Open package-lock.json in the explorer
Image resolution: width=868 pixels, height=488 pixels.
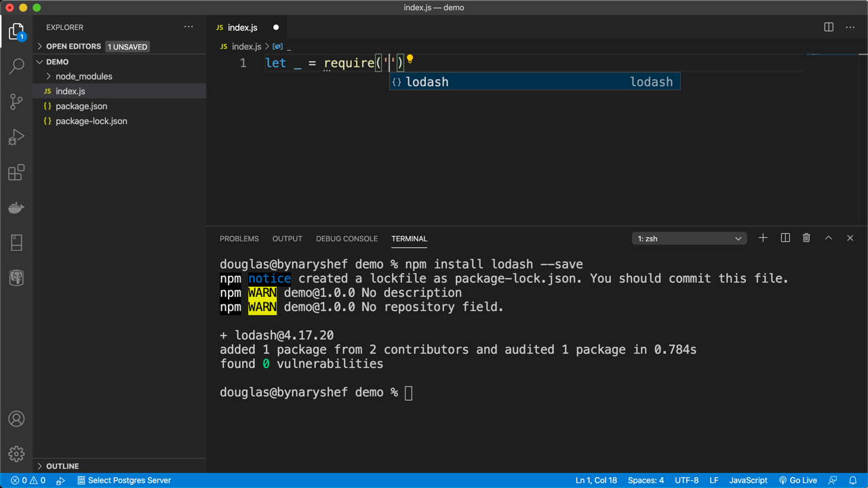pyautogui.click(x=119, y=121)
